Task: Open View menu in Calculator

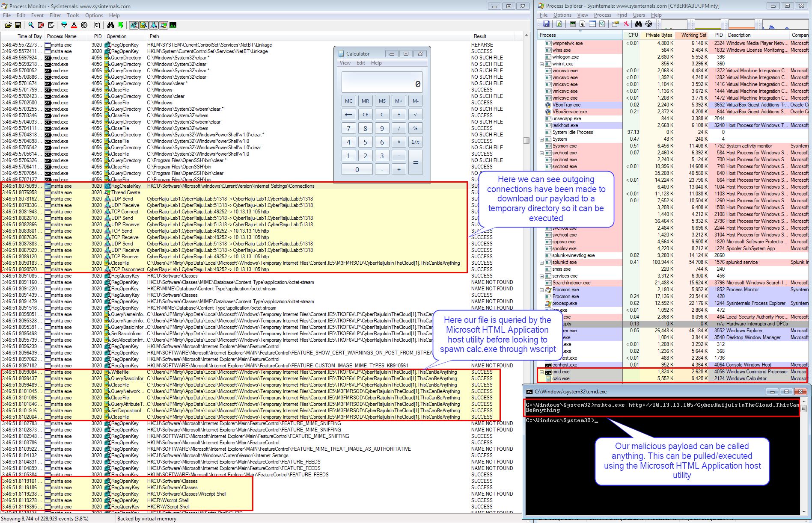Action: pos(345,63)
